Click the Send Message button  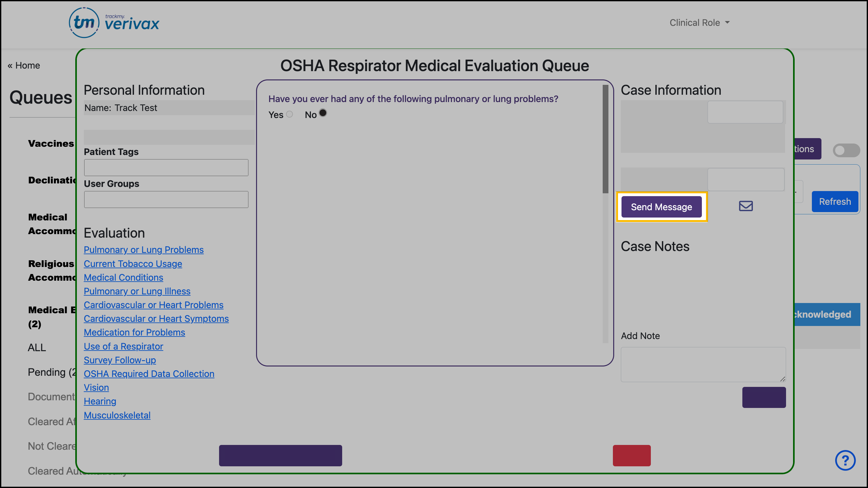pos(661,207)
